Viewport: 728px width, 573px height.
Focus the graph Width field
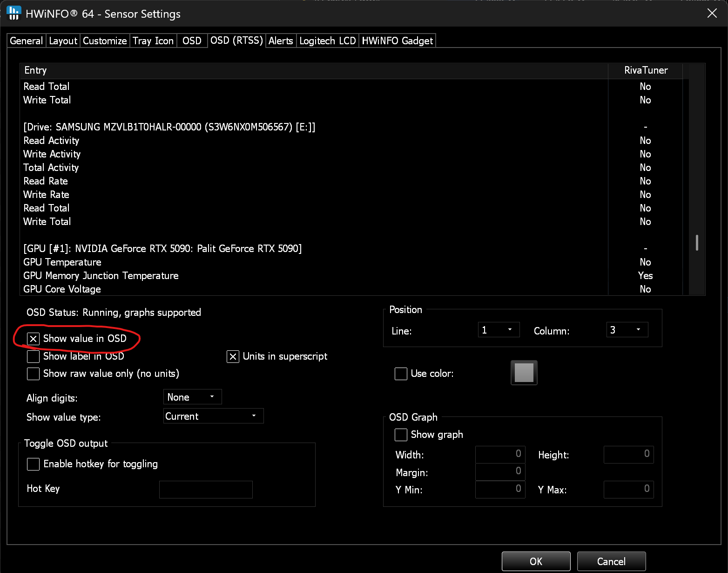click(x=500, y=454)
